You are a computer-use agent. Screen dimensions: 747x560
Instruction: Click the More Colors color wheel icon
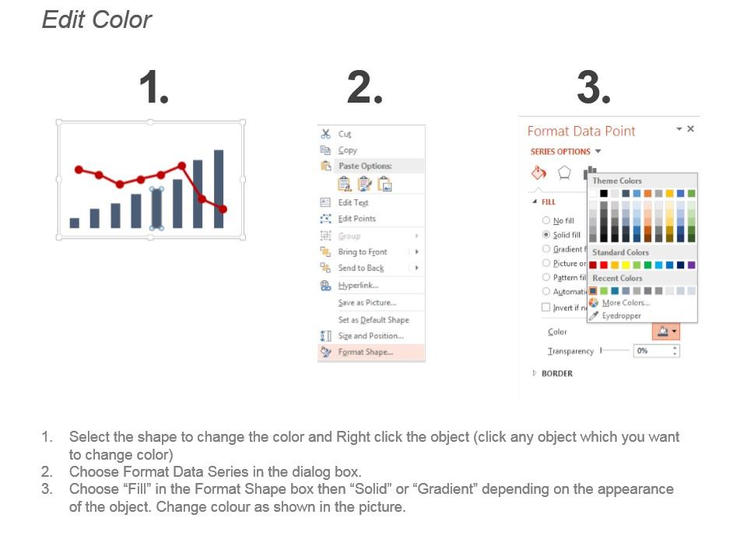(594, 303)
